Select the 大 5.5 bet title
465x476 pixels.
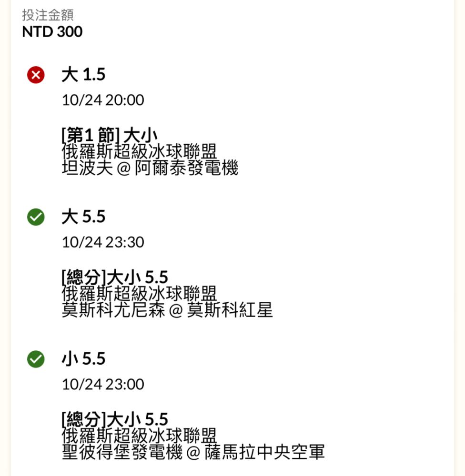pyautogui.click(x=83, y=217)
